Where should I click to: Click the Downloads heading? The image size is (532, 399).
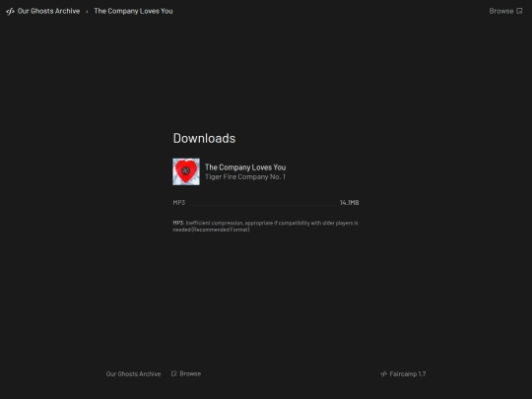click(x=204, y=138)
